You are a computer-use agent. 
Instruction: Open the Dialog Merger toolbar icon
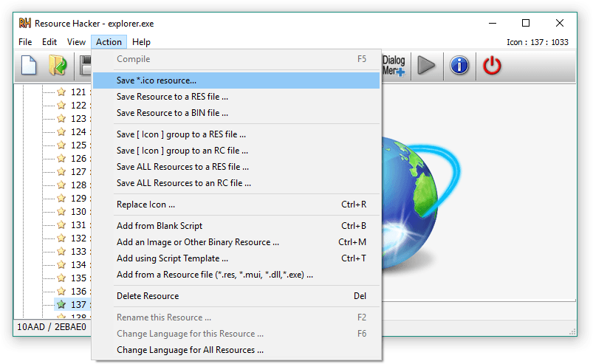tap(394, 66)
